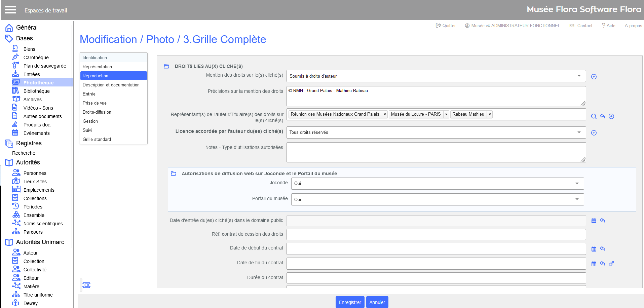Viewport: 644px width, 308px height.
Task: Click the Quitter link
Action: click(446, 26)
